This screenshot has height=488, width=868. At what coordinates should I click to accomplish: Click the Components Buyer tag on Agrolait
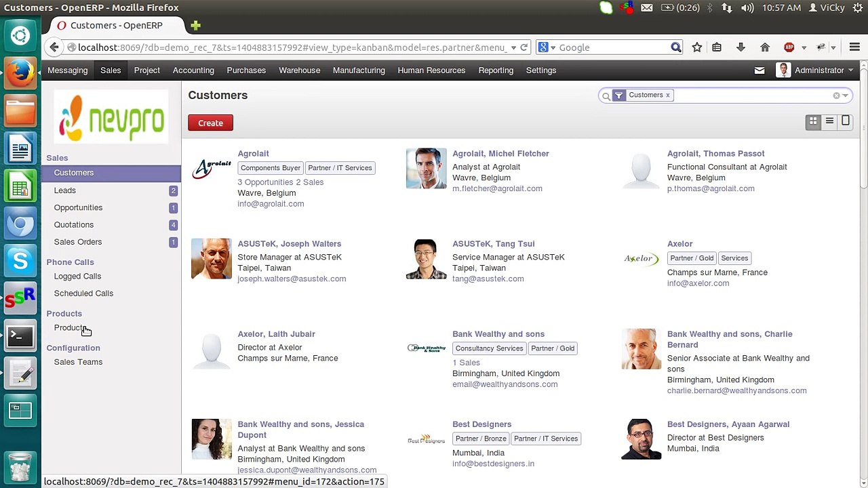(x=270, y=168)
